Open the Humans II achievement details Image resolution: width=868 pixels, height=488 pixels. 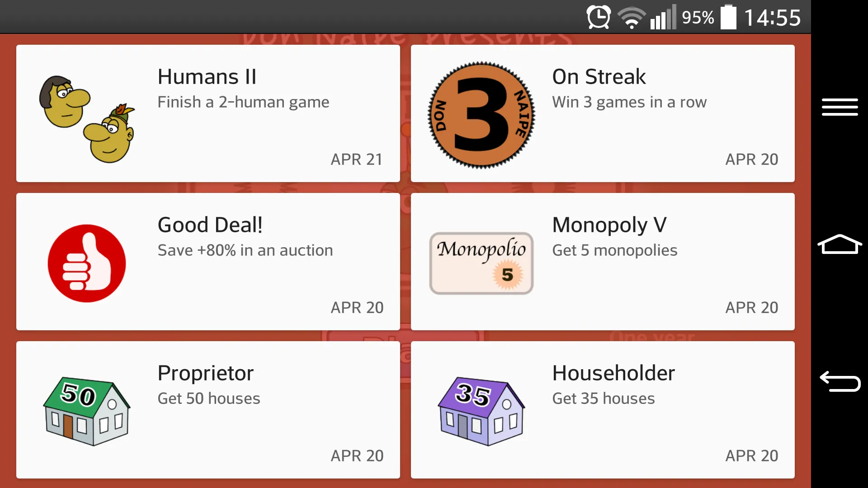(208, 114)
